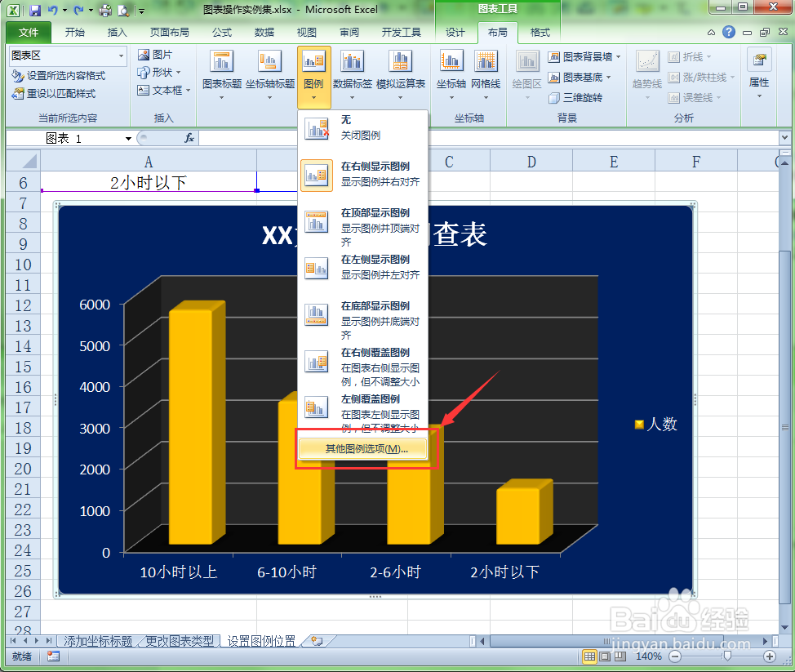Switch to the 开始 Home tab

[74, 33]
